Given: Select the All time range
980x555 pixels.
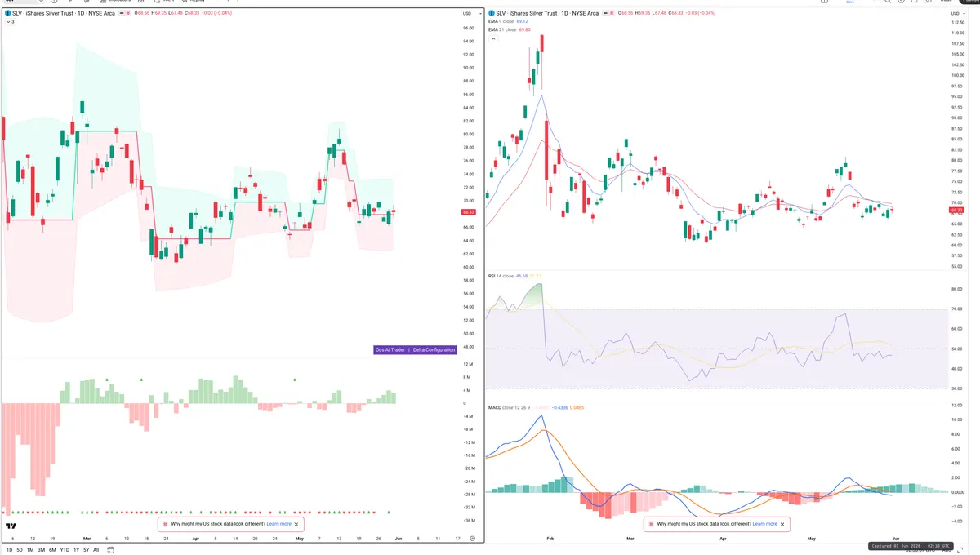Looking at the screenshot, I should click(x=96, y=550).
